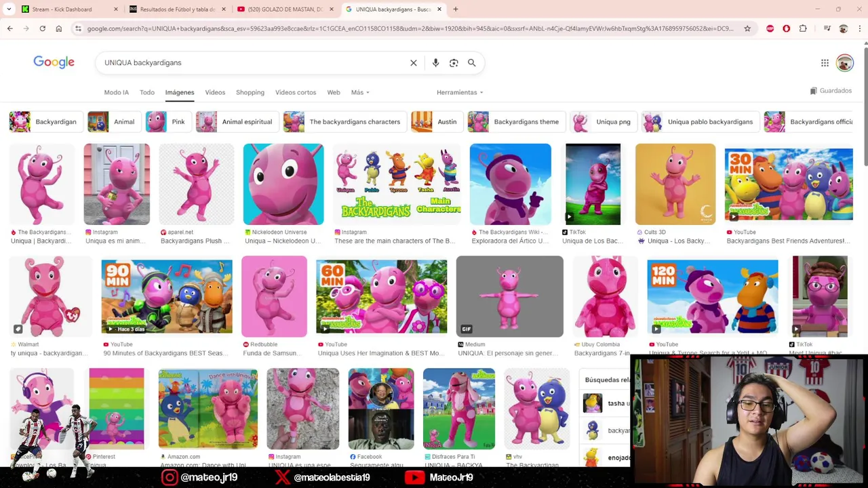
Task: Clear the search box with the X icon
Action: [x=414, y=62]
